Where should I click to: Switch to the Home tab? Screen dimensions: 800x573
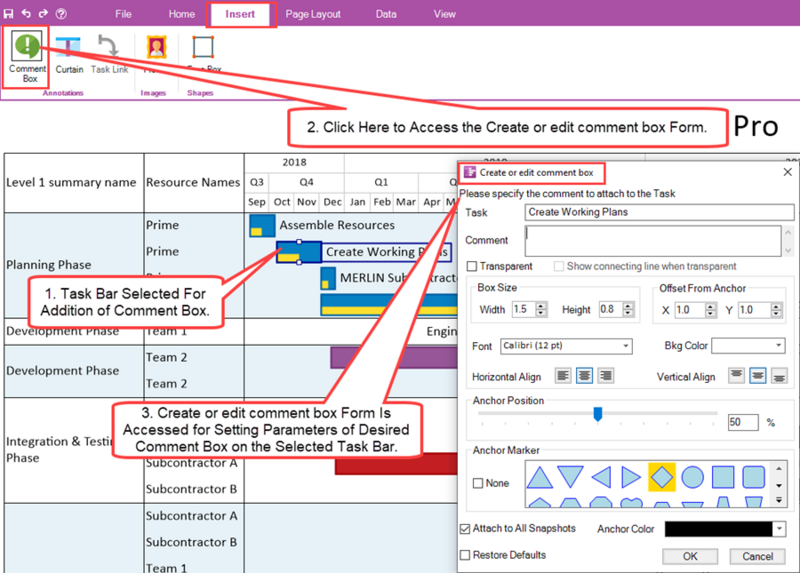[x=182, y=14]
